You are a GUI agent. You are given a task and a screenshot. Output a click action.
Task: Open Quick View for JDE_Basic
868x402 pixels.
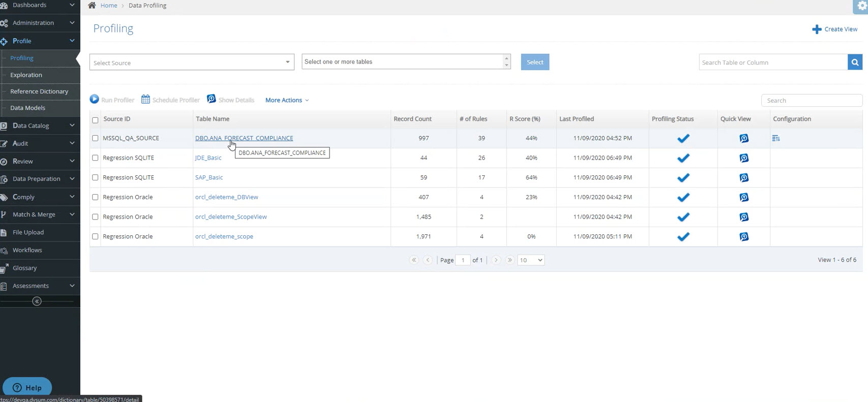click(x=744, y=158)
